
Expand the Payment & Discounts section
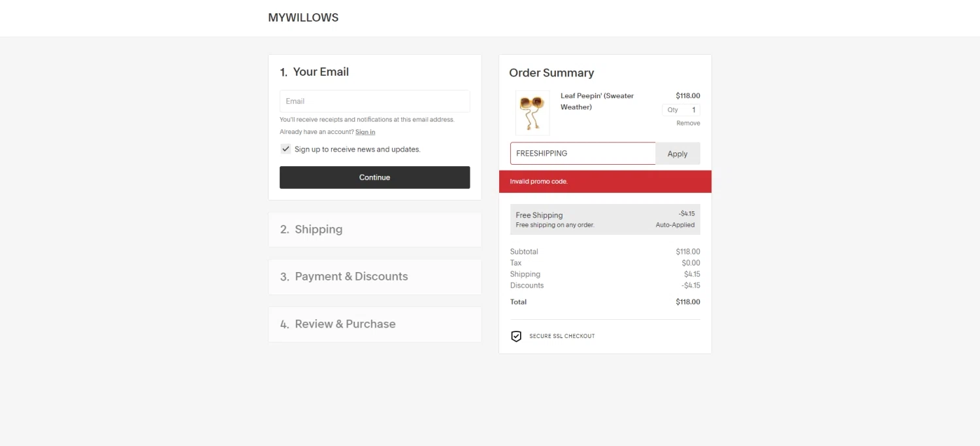tap(374, 277)
